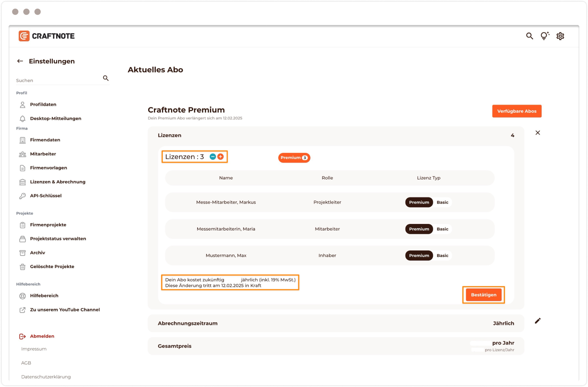Open the Archiv section

37,253
